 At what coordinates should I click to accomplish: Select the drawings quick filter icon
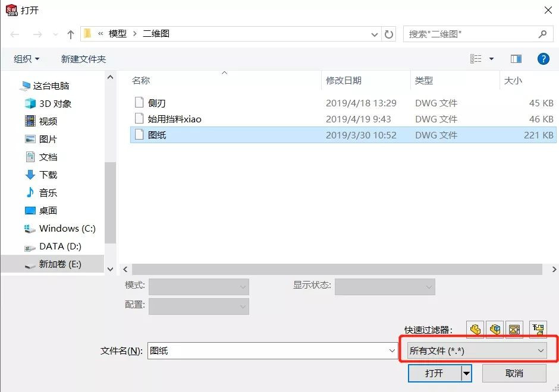point(515,329)
